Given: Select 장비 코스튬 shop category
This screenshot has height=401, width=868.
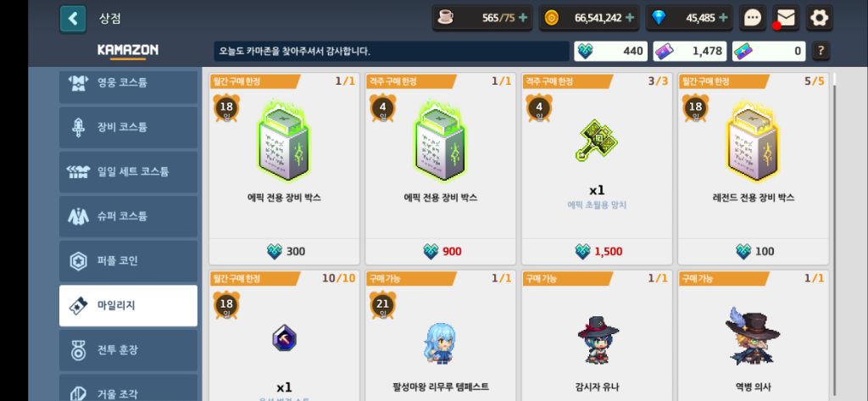Looking at the screenshot, I should click(x=129, y=127).
